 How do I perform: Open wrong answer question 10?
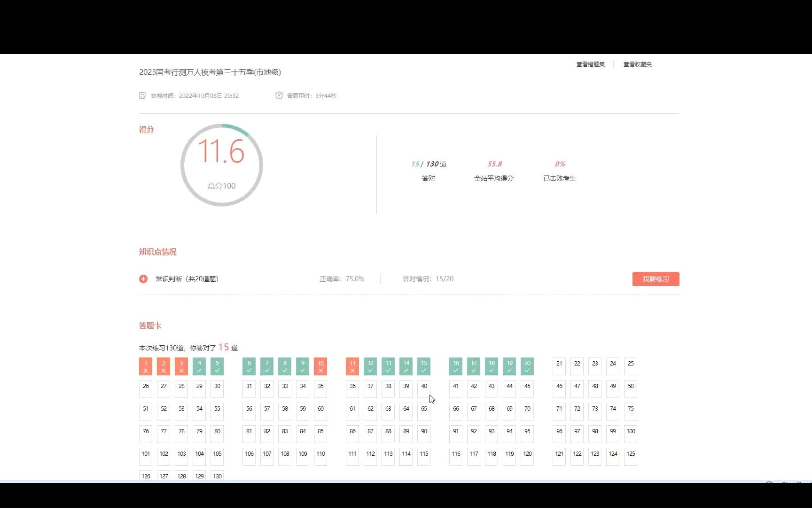tap(320, 366)
